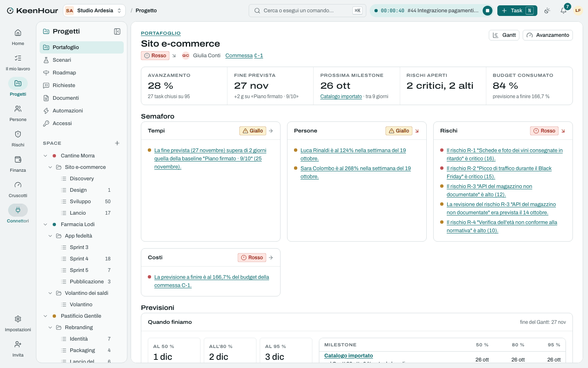Open the Studio Ardesia workspace switcher
588x368 pixels.
tap(94, 11)
